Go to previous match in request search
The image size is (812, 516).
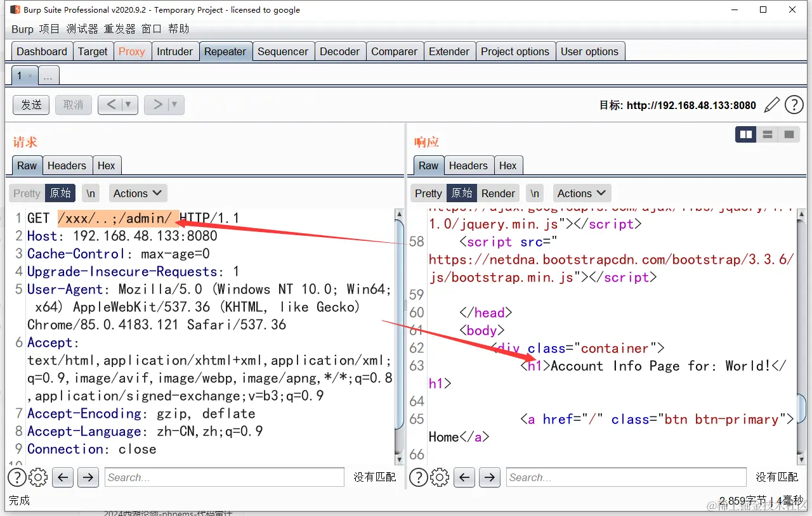62,477
